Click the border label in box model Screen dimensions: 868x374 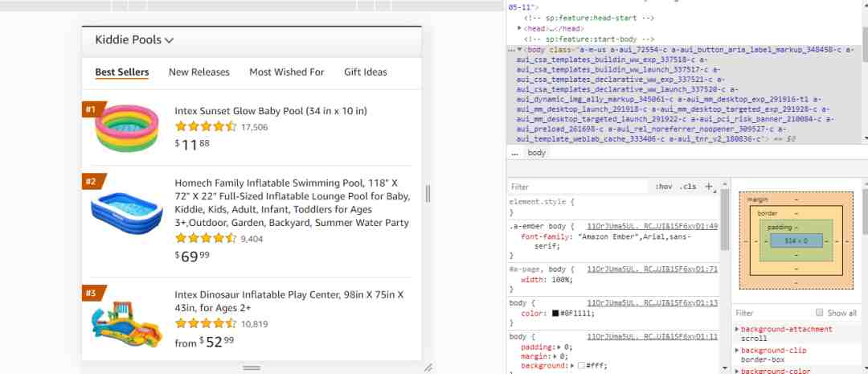pyautogui.click(x=768, y=213)
